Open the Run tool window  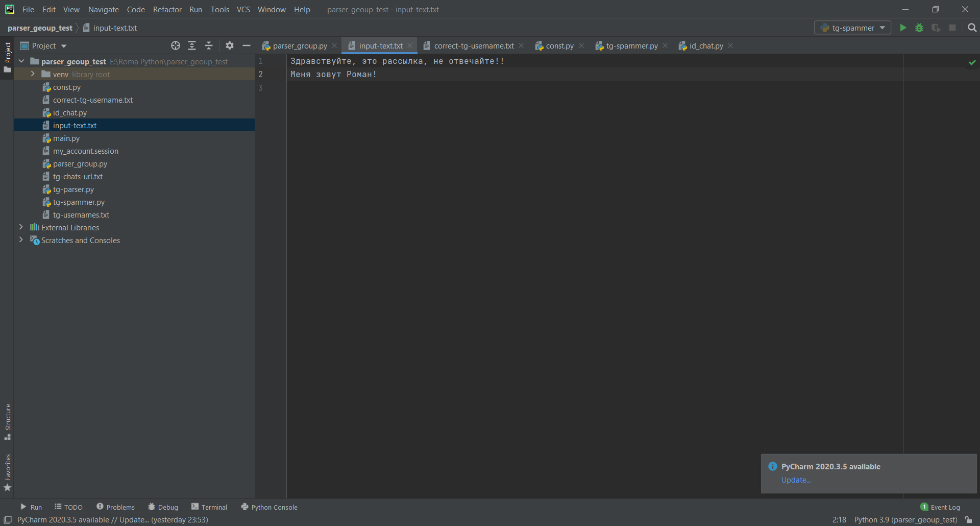(31, 507)
